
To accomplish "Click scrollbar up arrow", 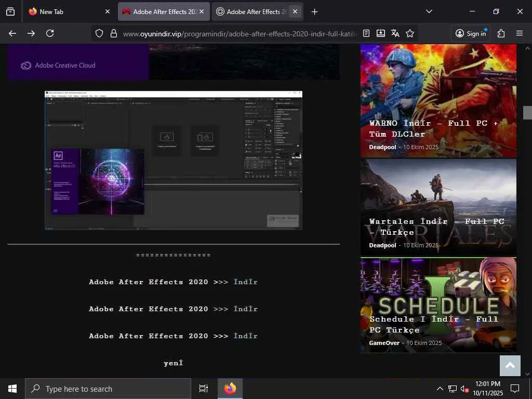I will click(527, 48).
